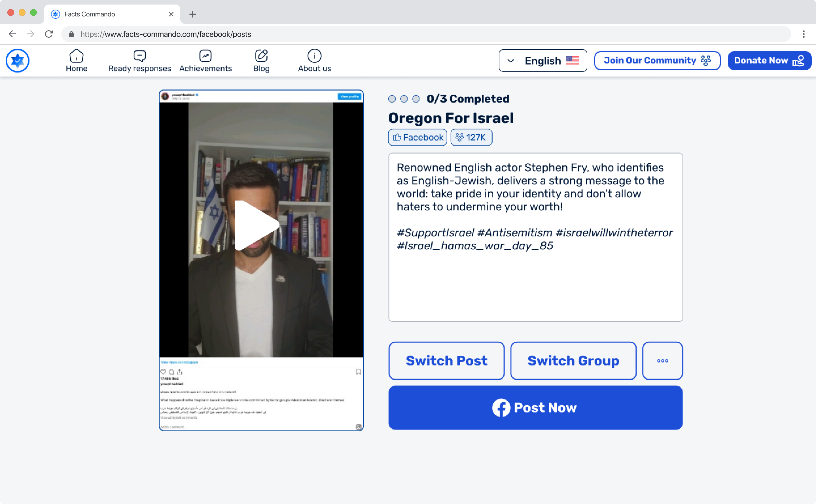816x504 pixels.
Task: Click the #SupportIsrael hashtag text
Action: 436,233
